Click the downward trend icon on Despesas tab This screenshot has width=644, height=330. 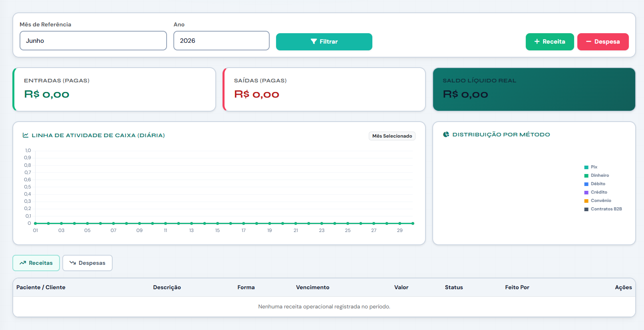click(x=73, y=263)
